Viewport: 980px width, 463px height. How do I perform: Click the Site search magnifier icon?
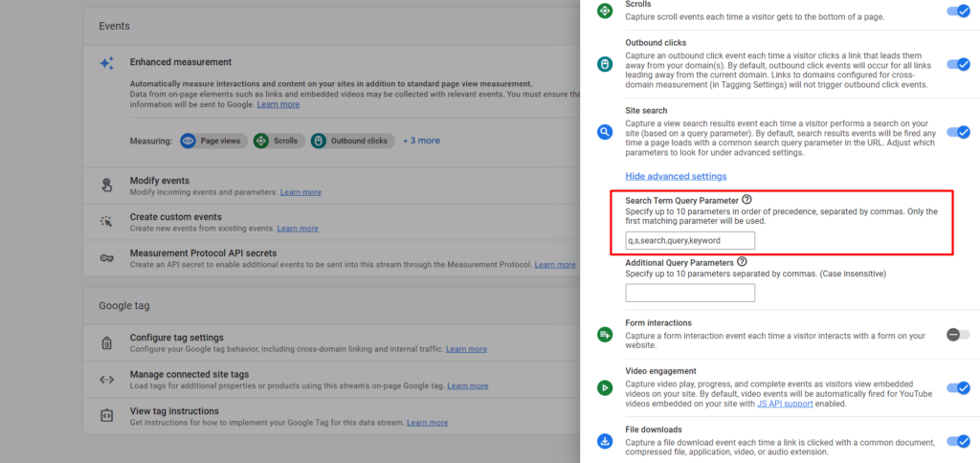605,132
